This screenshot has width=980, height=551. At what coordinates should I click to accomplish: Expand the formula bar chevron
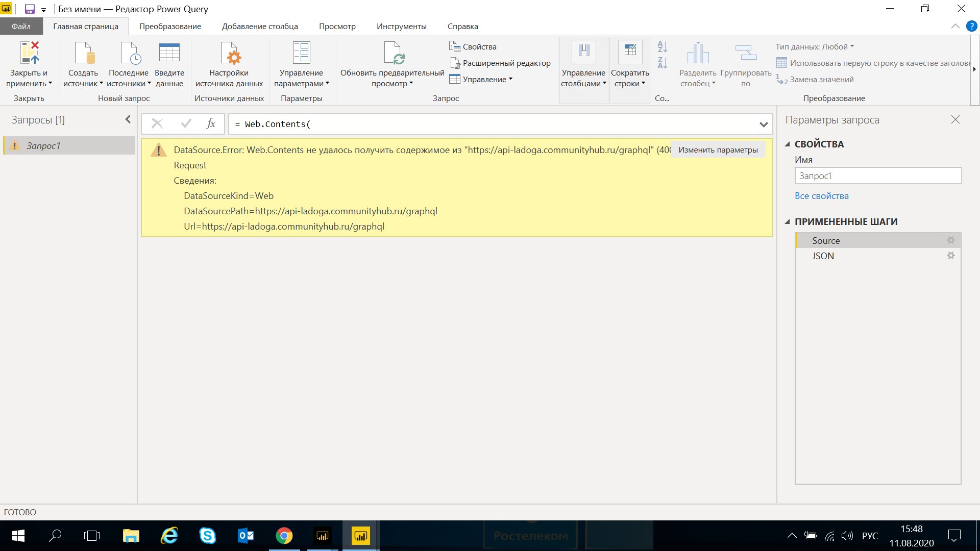[x=764, y=124]
